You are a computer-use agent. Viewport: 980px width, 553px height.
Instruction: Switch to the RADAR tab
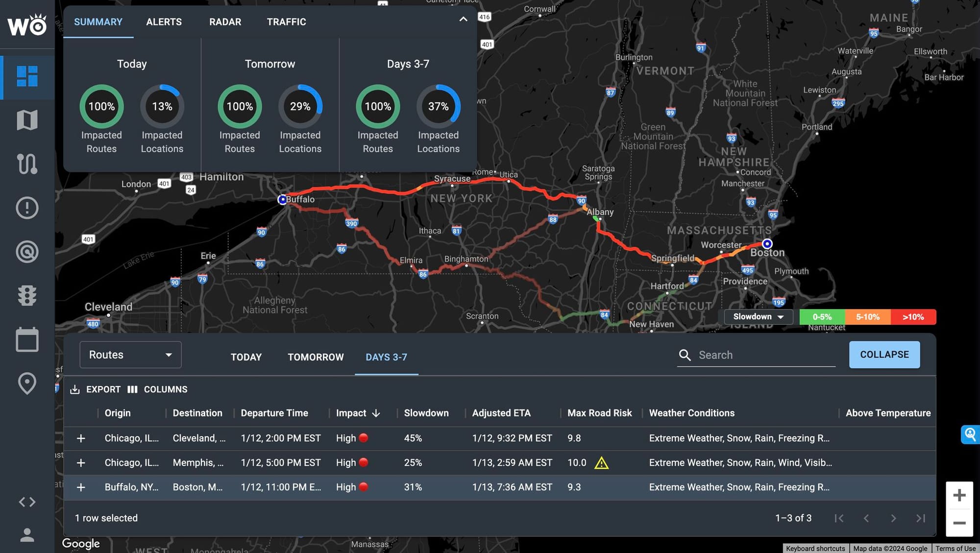tap(225, 22)
